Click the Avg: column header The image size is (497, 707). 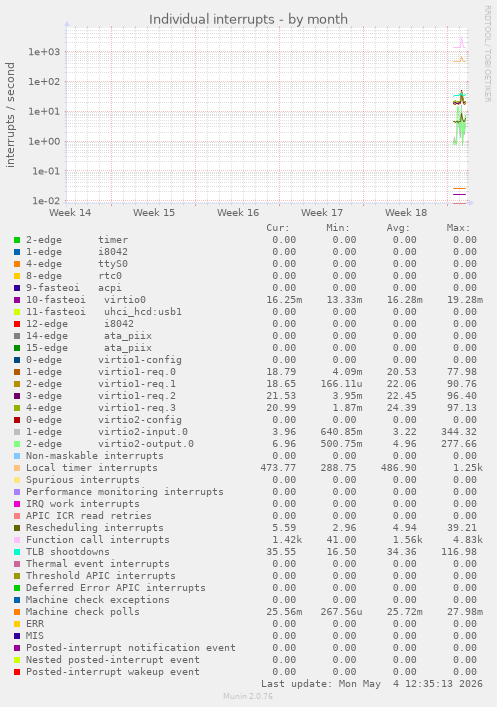[x=398, y=228]
